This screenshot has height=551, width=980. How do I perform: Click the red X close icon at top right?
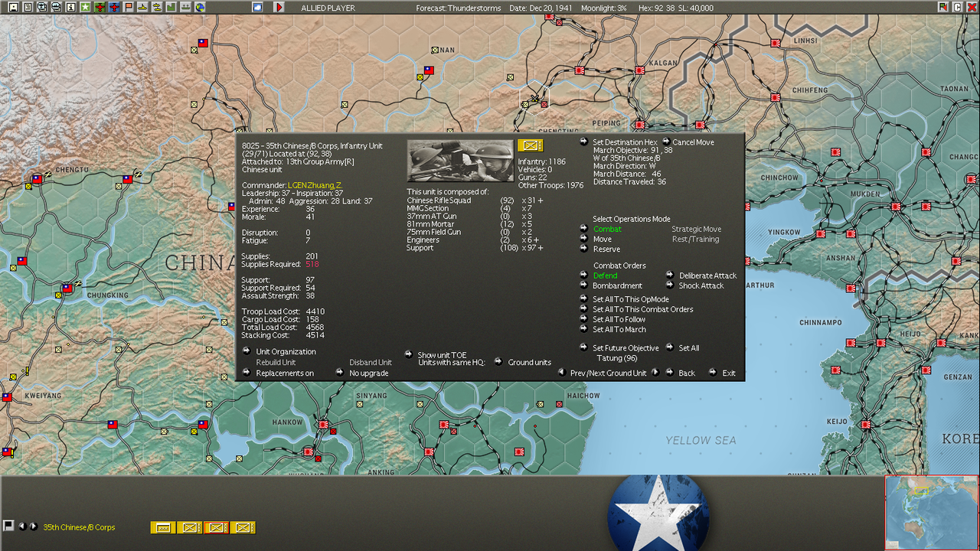[972, 7]
